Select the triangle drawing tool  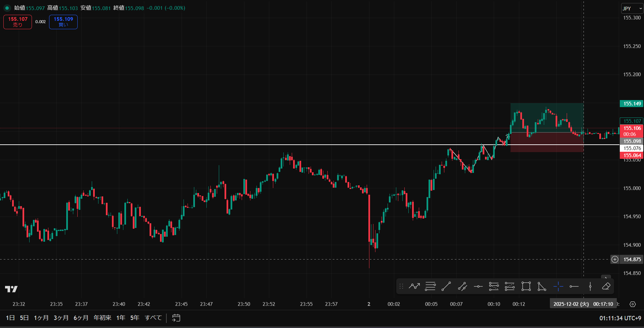point(542,286)
